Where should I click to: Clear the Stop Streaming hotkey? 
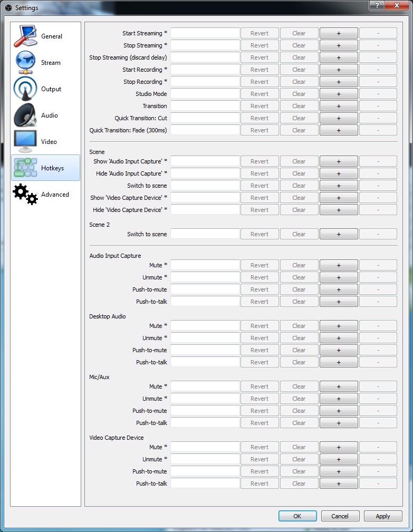pos(299,45)
